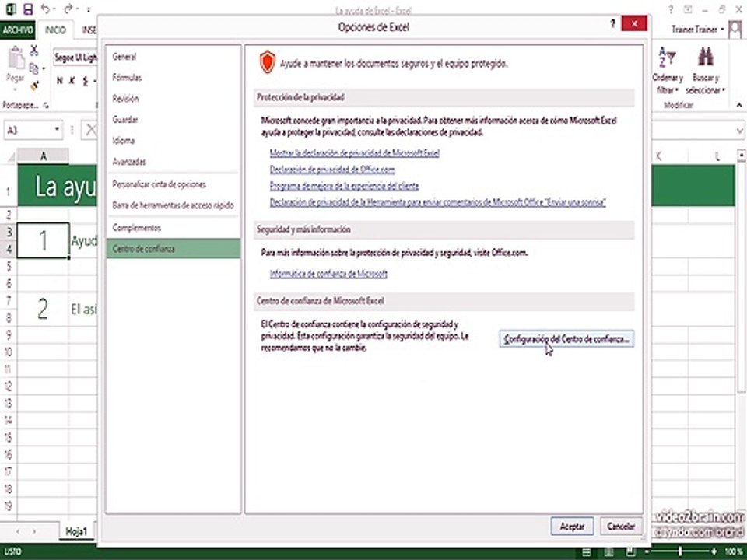Select General options category

[173, 57]
